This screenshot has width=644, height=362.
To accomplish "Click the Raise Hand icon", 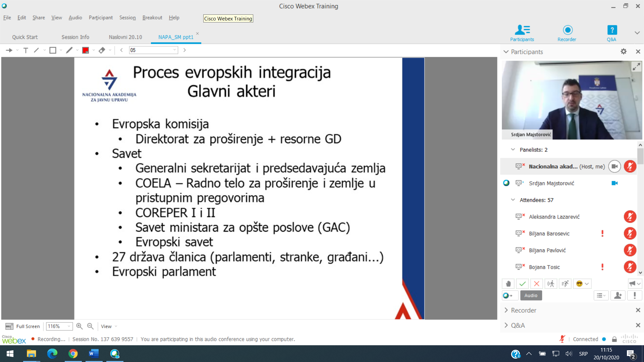I will point(508,284).
